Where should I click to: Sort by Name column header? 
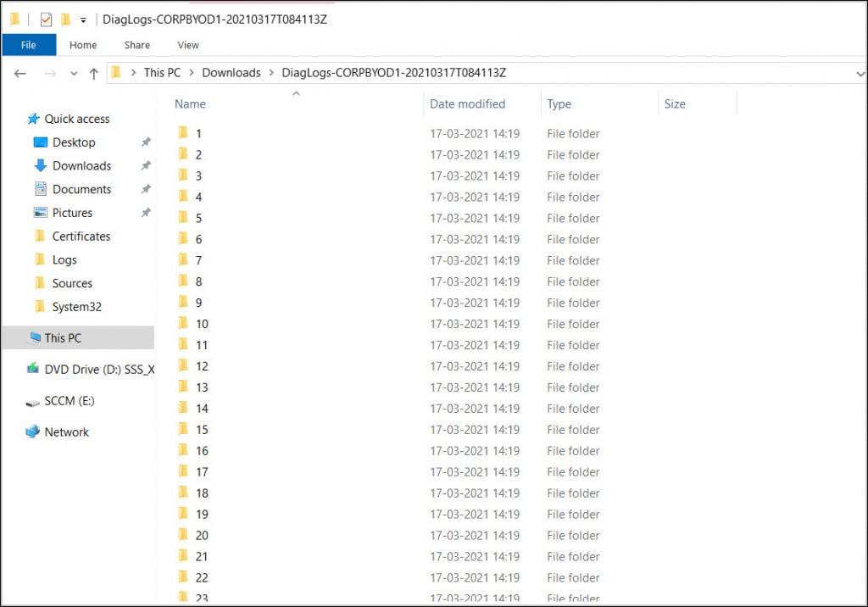pos(190,104)
